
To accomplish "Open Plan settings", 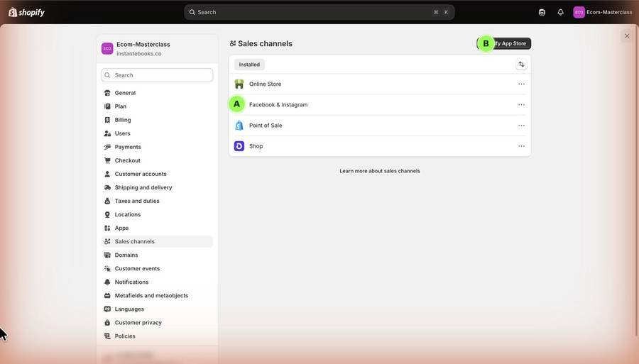I will click(157, 106).
